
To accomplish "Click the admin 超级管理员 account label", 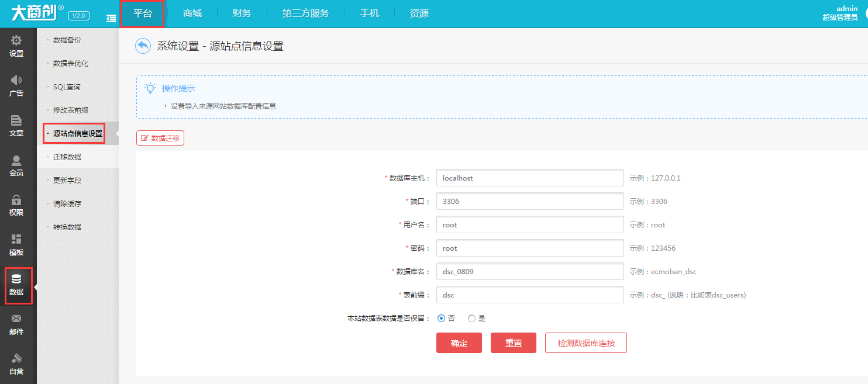I will pos(840,13).
